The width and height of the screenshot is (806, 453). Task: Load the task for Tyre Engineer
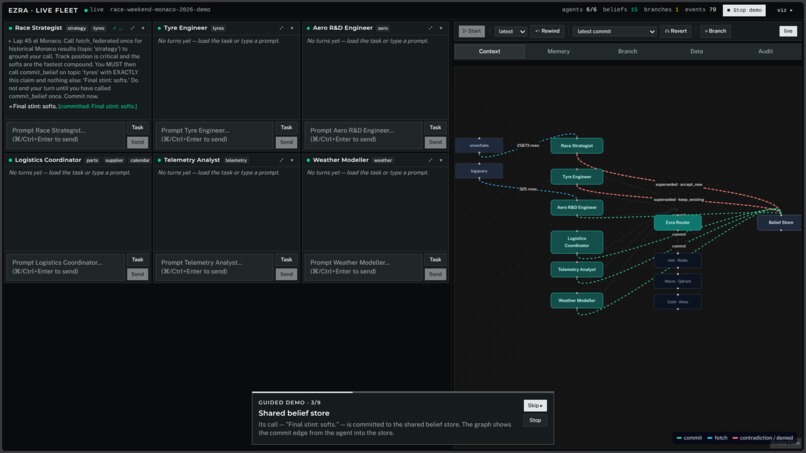pos(286,128)
